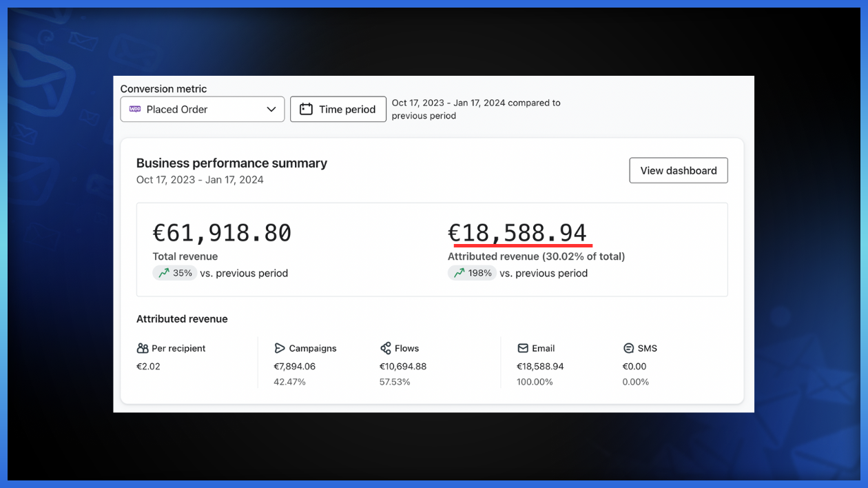Image resolution: width=868 pixels, height=488 pixels.
Task: Click the Flows label
Action: [406, 348]
